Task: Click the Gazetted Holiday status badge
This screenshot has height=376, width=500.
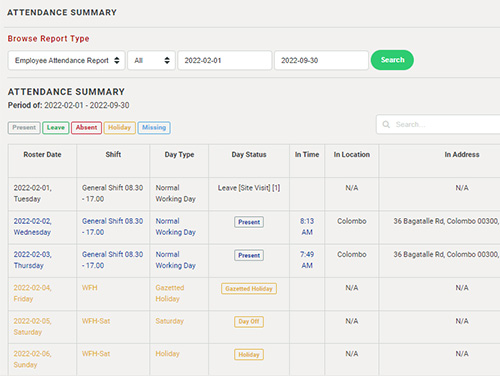Action: tap(249, 289)
